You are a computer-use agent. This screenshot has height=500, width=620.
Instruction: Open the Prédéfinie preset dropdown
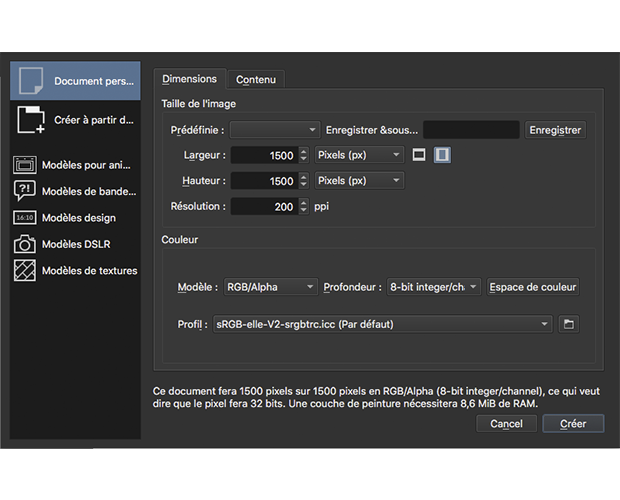click(275, 130)
